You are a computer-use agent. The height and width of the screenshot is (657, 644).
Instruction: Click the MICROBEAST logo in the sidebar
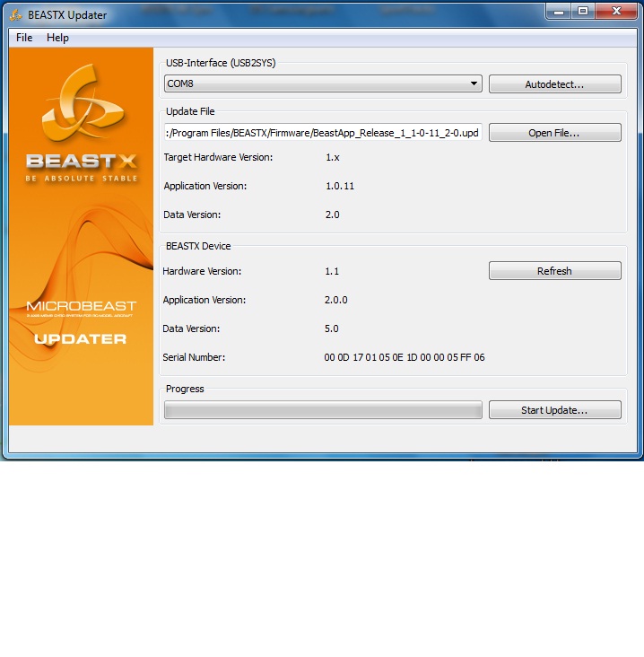pyautogui.click(x=81, y=307)
